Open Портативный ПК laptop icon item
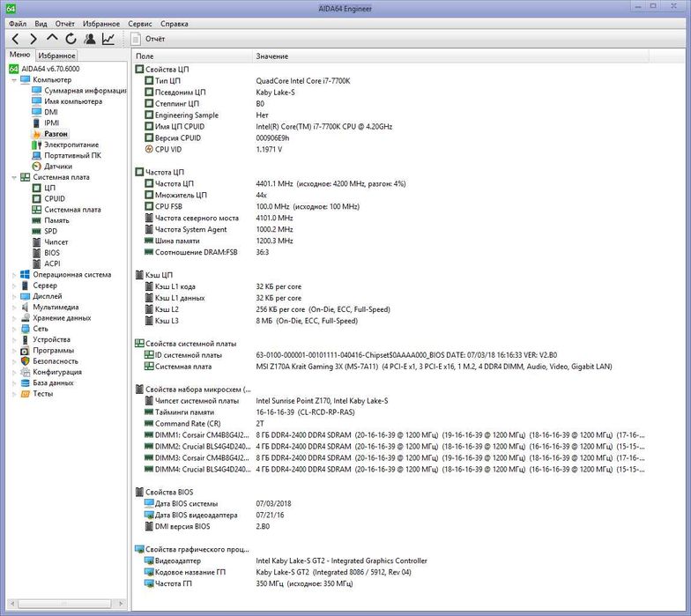This screenshot has height=616, width=691. (x=67, y=155)
